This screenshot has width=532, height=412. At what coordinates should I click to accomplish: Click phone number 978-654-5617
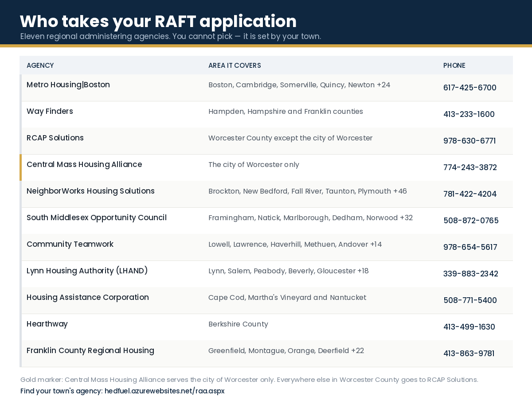470,247
